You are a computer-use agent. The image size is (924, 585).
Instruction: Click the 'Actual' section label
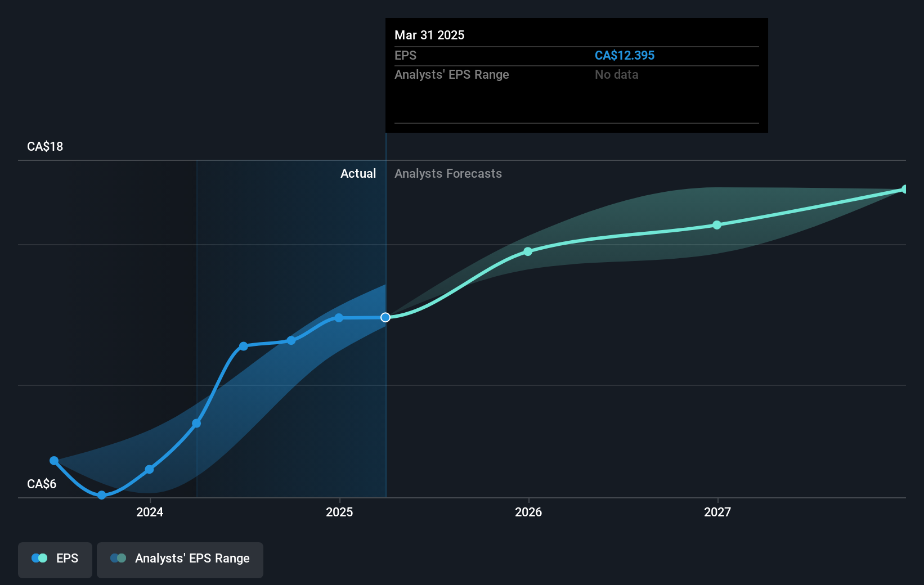coord(358,174)
